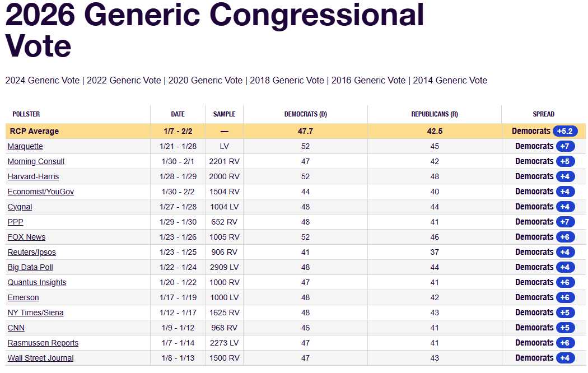
Task: Open Economist/YouGov poll details
Action: [40, 192]
